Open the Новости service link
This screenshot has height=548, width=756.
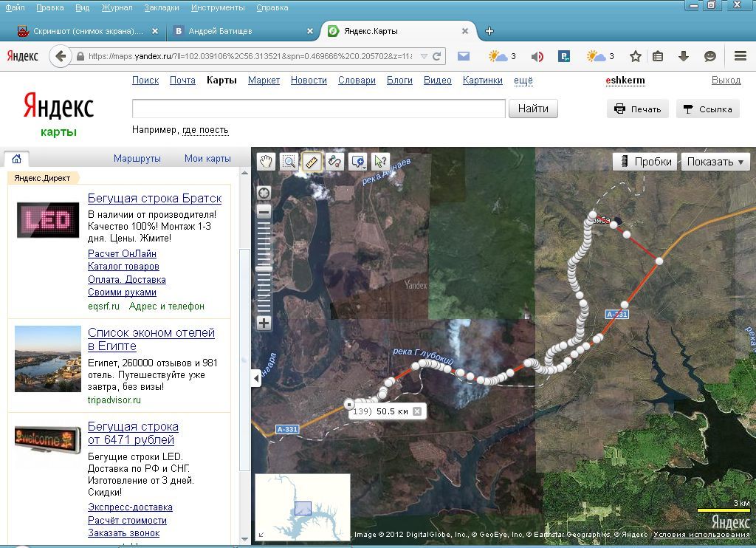pos(309,81)
